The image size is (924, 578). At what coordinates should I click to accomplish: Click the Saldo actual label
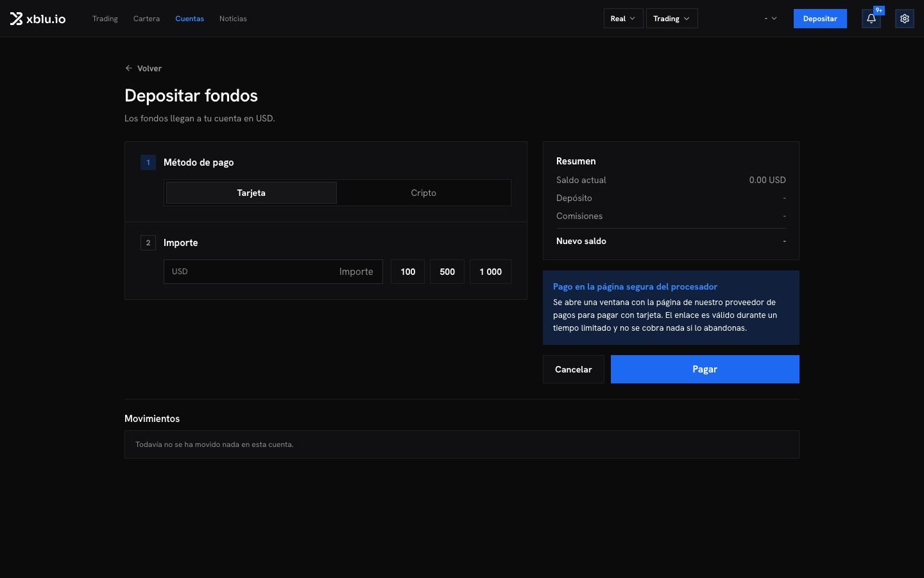click(x=581, y=180)
